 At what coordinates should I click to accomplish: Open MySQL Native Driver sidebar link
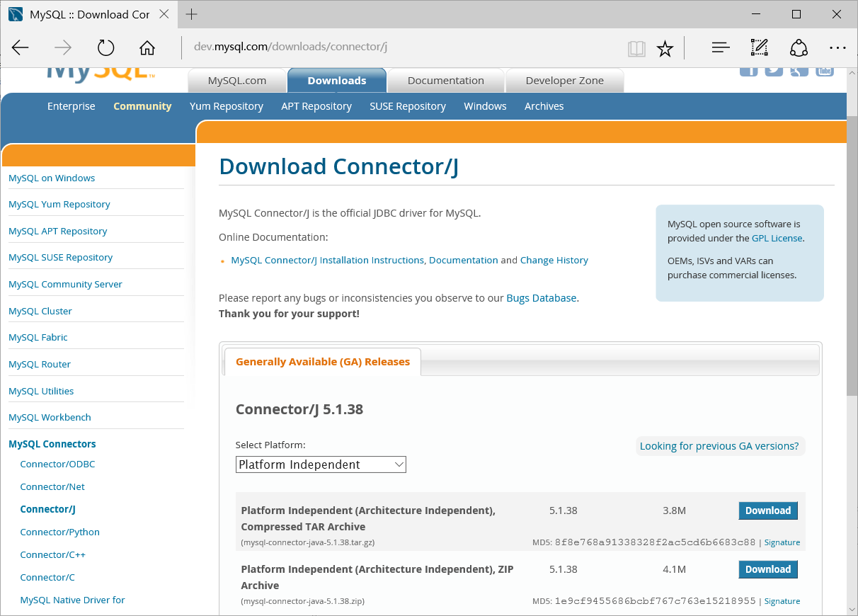(72, 600)
